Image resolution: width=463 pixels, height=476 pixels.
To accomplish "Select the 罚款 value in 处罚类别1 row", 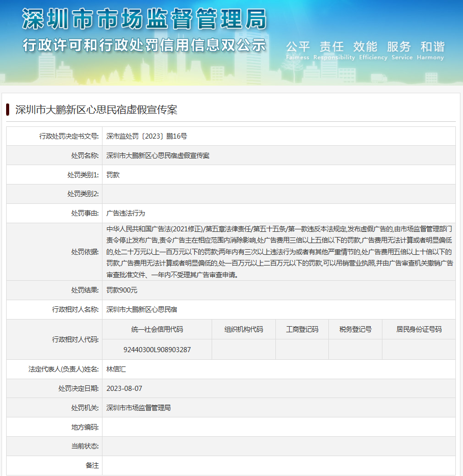I will coord(113,175).
